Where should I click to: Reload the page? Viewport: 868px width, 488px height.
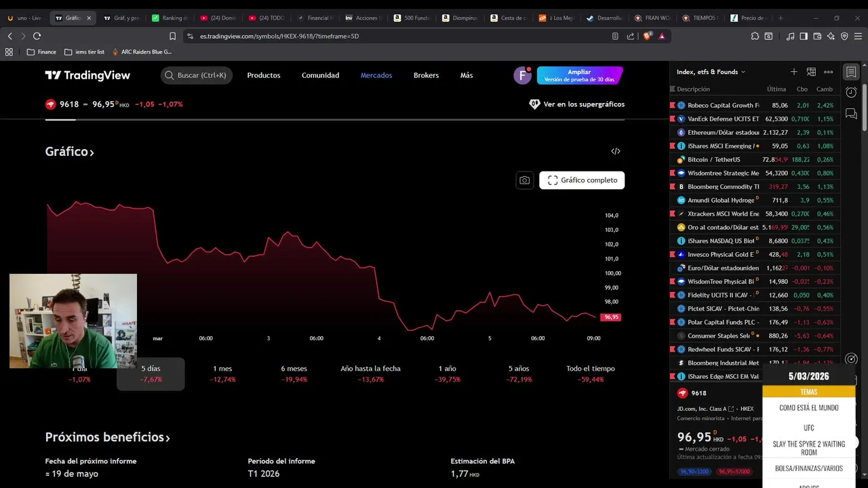point(37,36)
